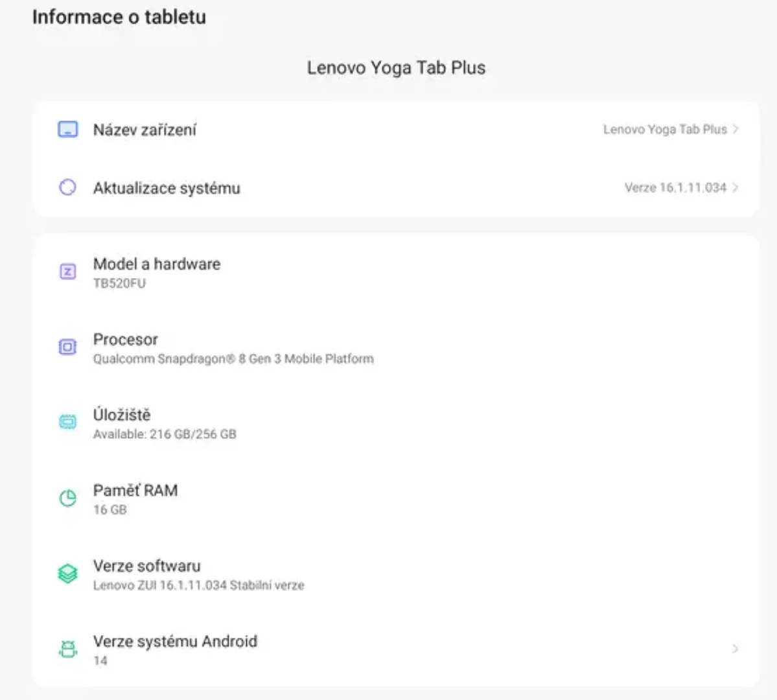Click the Paměť RAM pie icon

click(68, 498)
